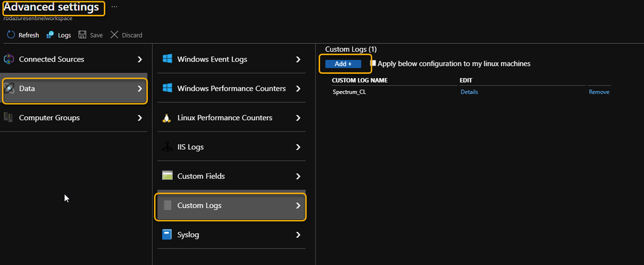Select Connected Sources menu item label

[52, 59]
